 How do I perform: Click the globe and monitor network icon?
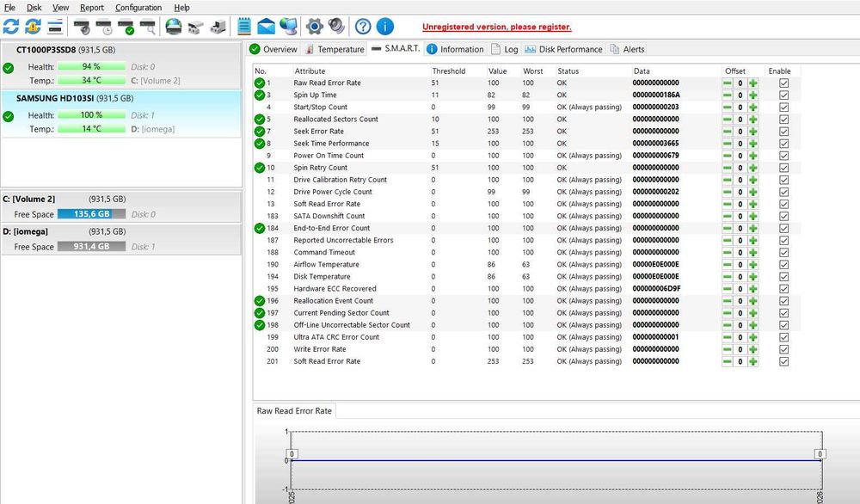click(288, 27)
